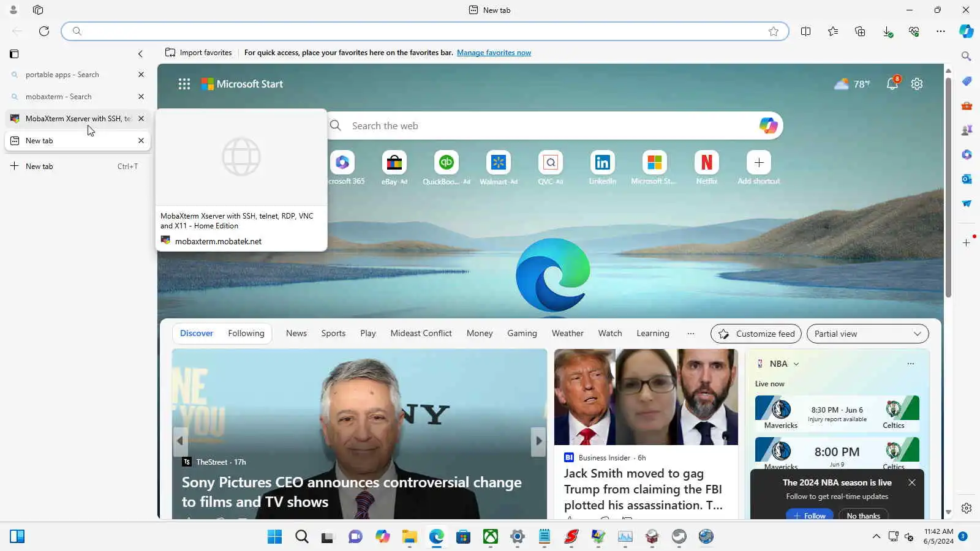Open Tools briefcase in Edge sidebar

pyautogui.click(x=967, y=105)
